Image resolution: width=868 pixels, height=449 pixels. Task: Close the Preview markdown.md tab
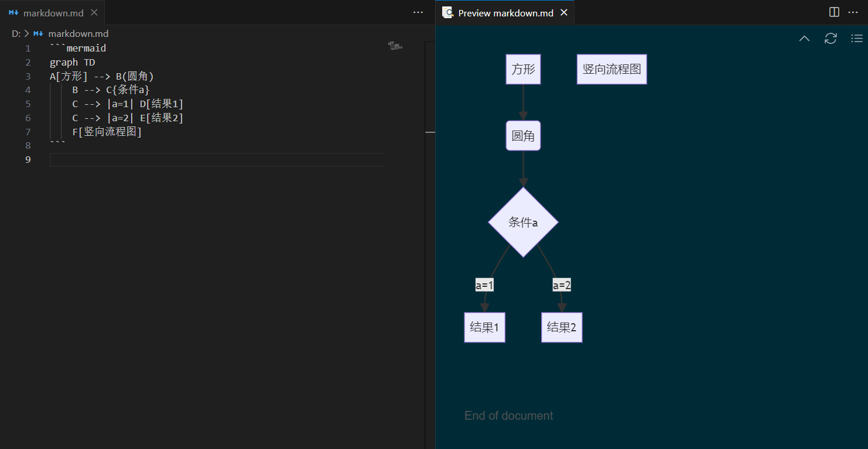564,13
